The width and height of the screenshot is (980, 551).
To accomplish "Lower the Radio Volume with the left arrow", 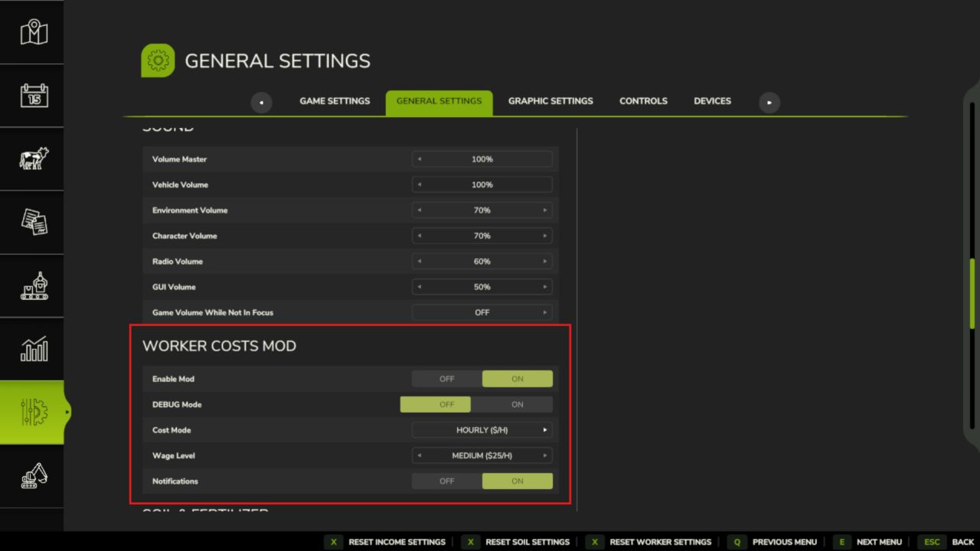I will 420,261.
